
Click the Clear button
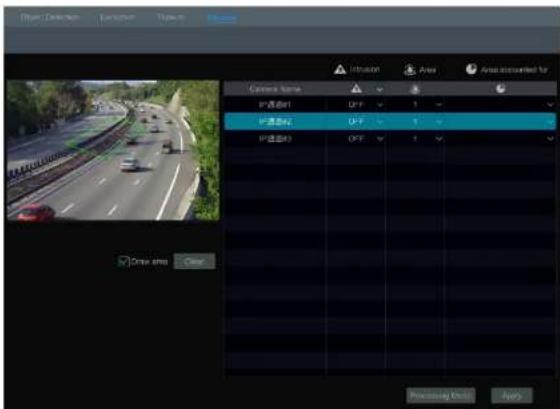194,261
